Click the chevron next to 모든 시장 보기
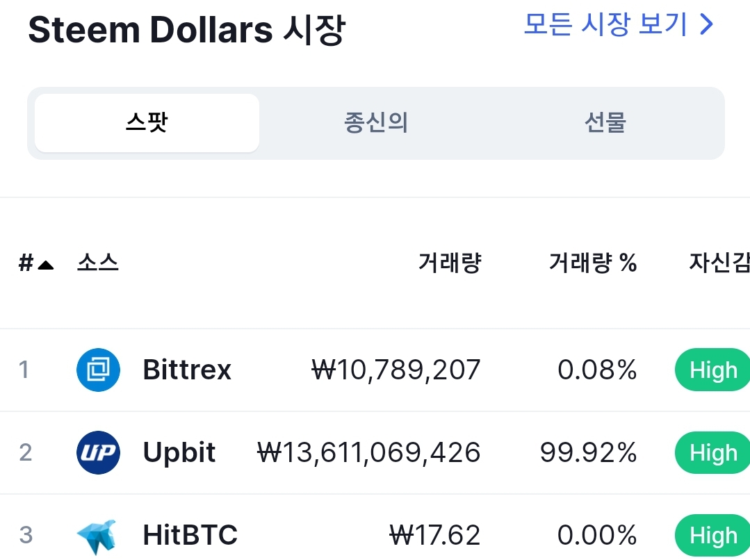Image resolution: width=750 pixels, height=560 pixels. (706, 24)
